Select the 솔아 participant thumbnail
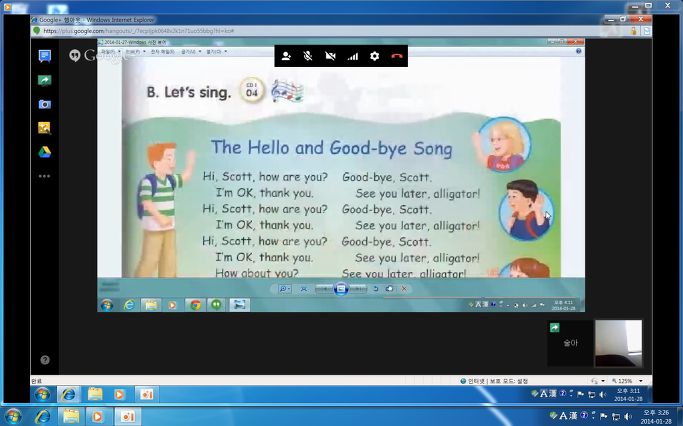Image resolution: width=683 pixels, height=426 pixels. 570,343
